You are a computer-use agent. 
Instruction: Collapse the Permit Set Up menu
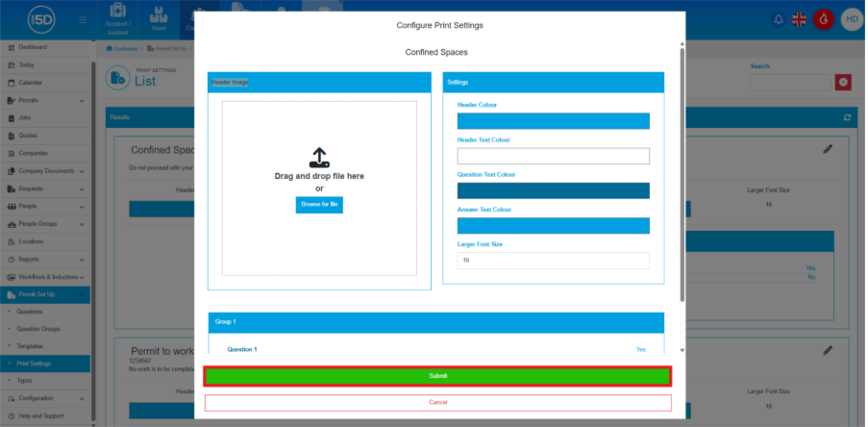pos(45,294)
